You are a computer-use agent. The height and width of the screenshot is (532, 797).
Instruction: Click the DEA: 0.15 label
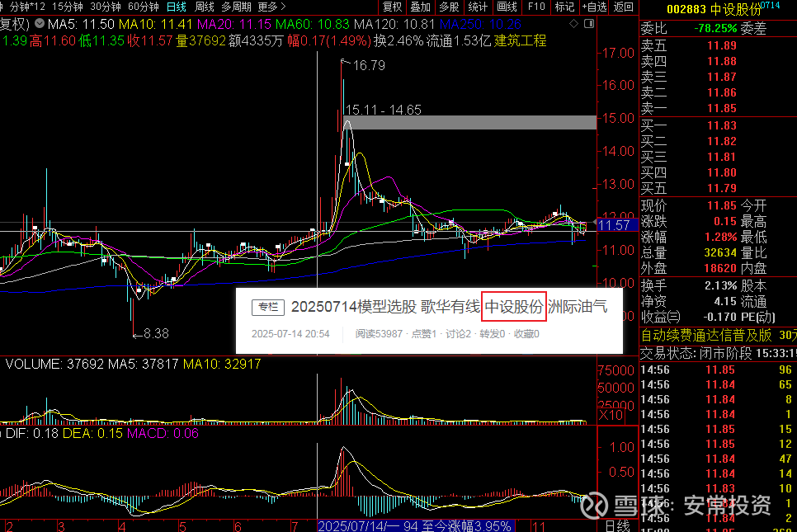pos(92,433)
